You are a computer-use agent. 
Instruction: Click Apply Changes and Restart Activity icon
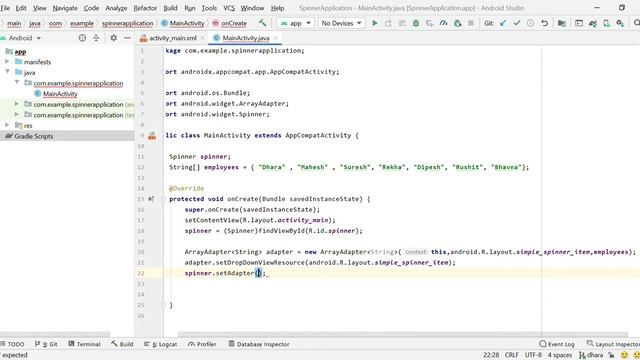point(388,23)
